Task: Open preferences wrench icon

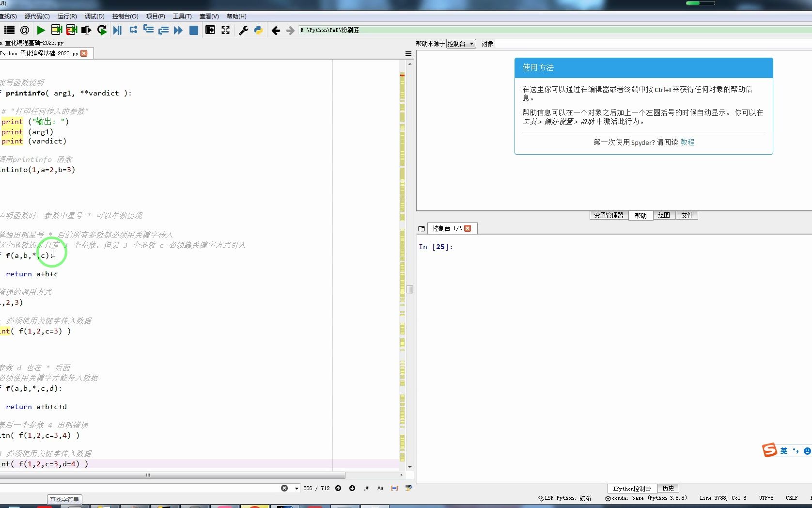Action: (x=244, y=30)
